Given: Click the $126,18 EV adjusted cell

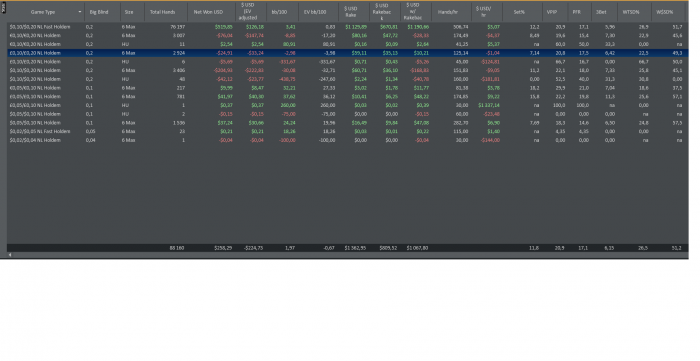Looking at the screenshot, I should click(x=255, y=27).
